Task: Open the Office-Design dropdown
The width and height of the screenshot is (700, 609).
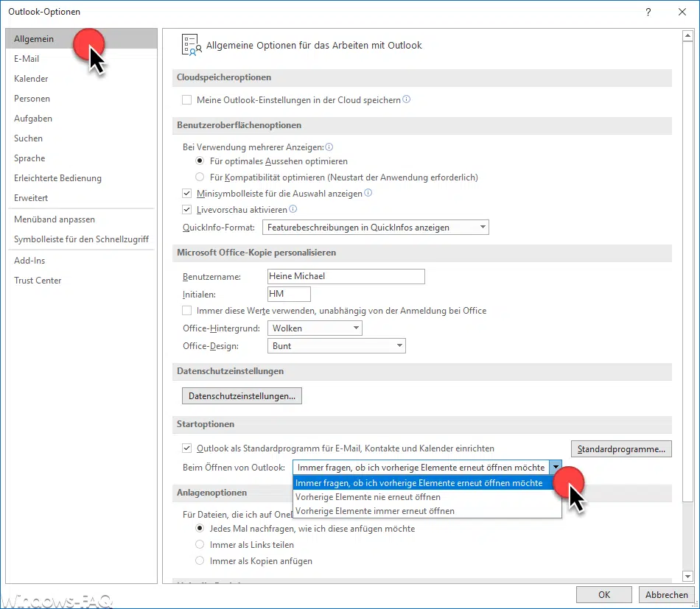Action: click(336, 346)
